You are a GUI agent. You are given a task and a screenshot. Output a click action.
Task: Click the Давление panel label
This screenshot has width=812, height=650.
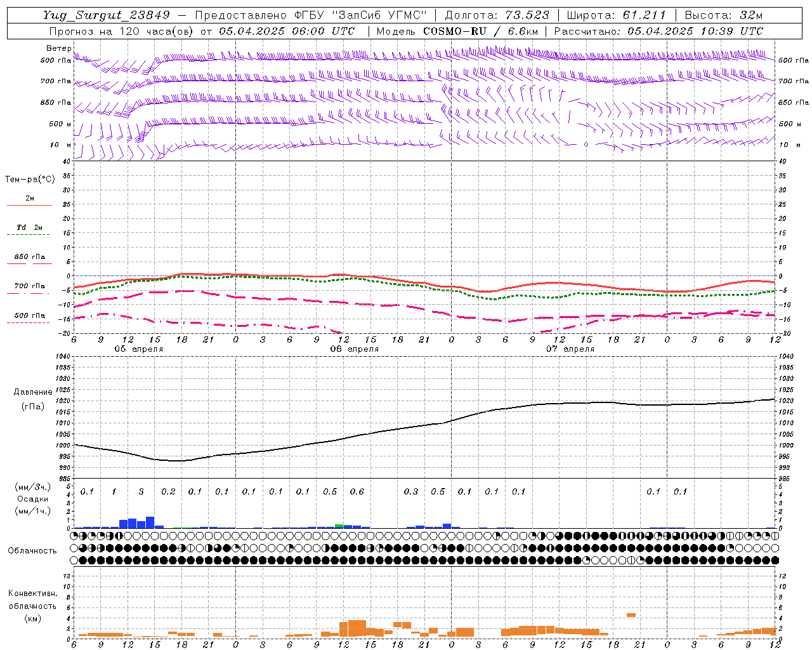[x=32, y=392]
